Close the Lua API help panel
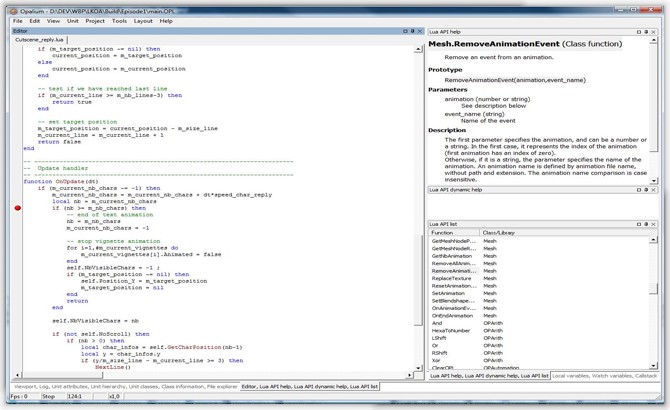This screenshot has height=410, width=670. point(653,32)
